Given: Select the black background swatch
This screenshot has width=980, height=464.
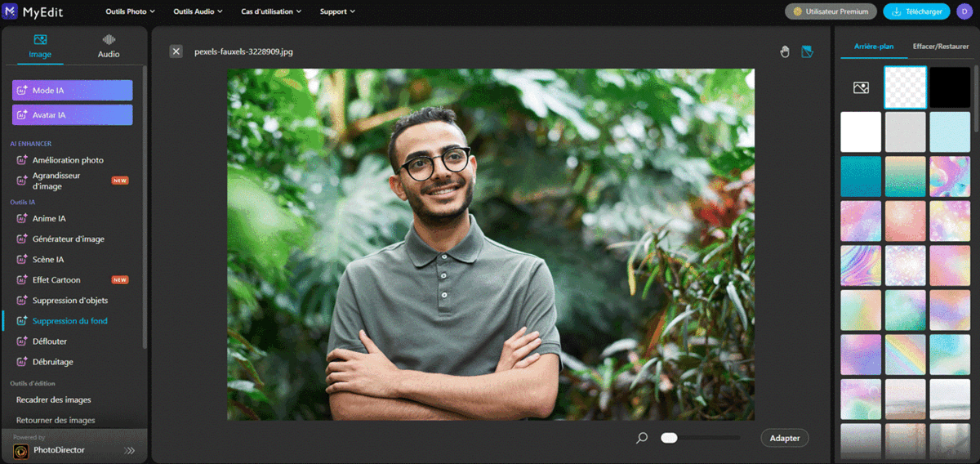Looking at the screenshot, I should [950, 87].
